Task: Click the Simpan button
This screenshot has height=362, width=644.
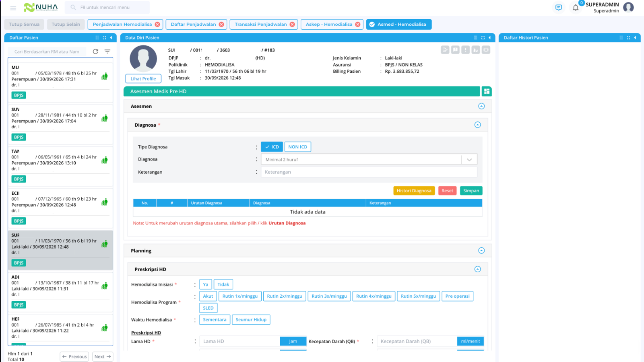Action: pyautogui.click(x=471, y=191)
